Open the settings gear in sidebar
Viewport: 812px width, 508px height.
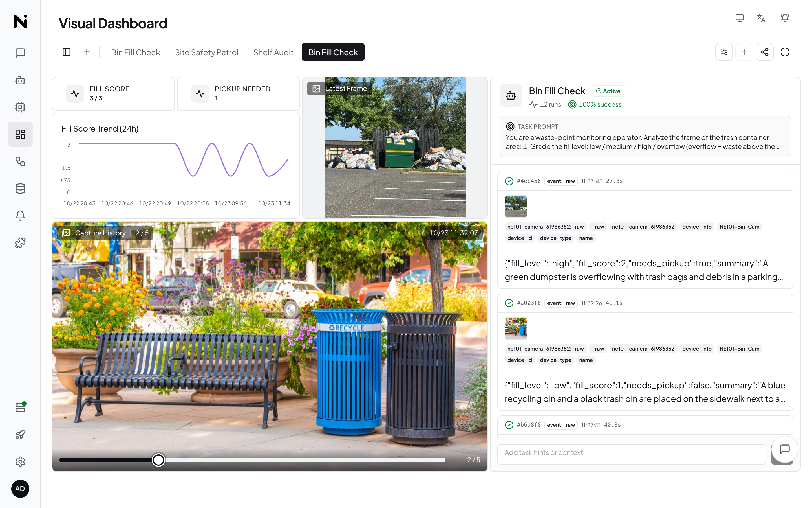point(20,462)
